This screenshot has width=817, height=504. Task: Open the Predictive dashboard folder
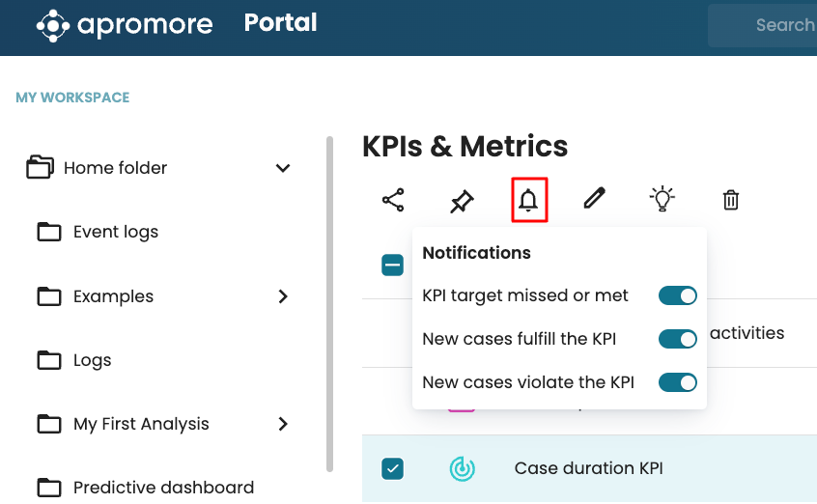(x=163, y=487)
